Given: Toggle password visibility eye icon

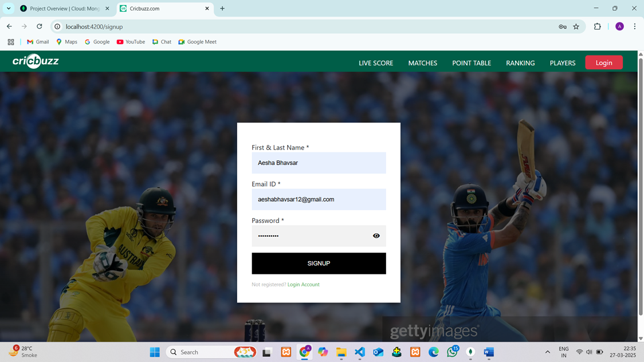Looking at the screenshot, I should [x=376, y=236].
